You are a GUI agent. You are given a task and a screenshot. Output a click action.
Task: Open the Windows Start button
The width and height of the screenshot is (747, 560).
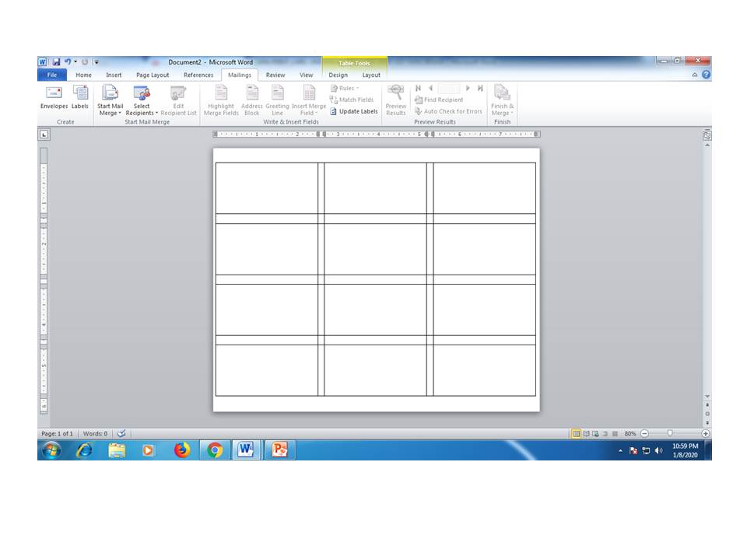point(51,450)
